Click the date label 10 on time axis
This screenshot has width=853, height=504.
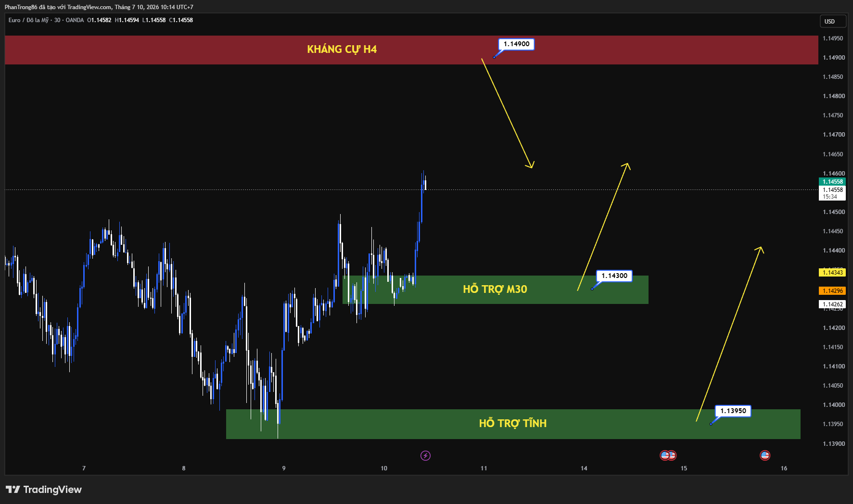[384, 468]
